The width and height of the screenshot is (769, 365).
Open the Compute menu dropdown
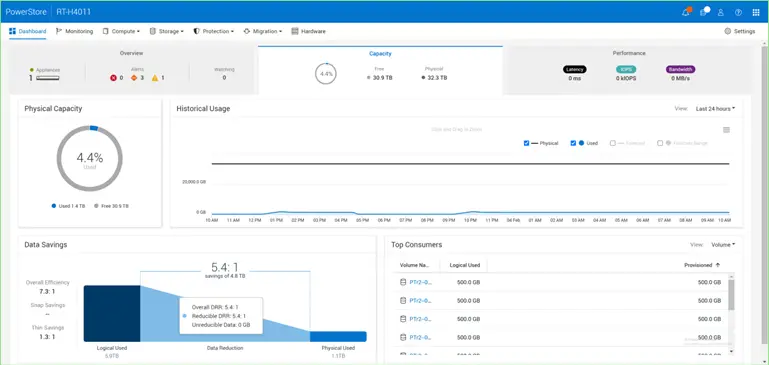(121, 31)
